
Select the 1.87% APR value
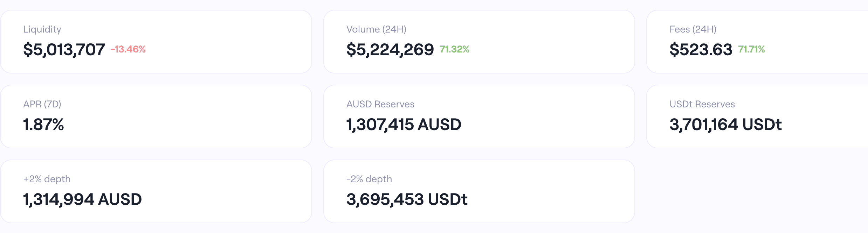point(43,125)
